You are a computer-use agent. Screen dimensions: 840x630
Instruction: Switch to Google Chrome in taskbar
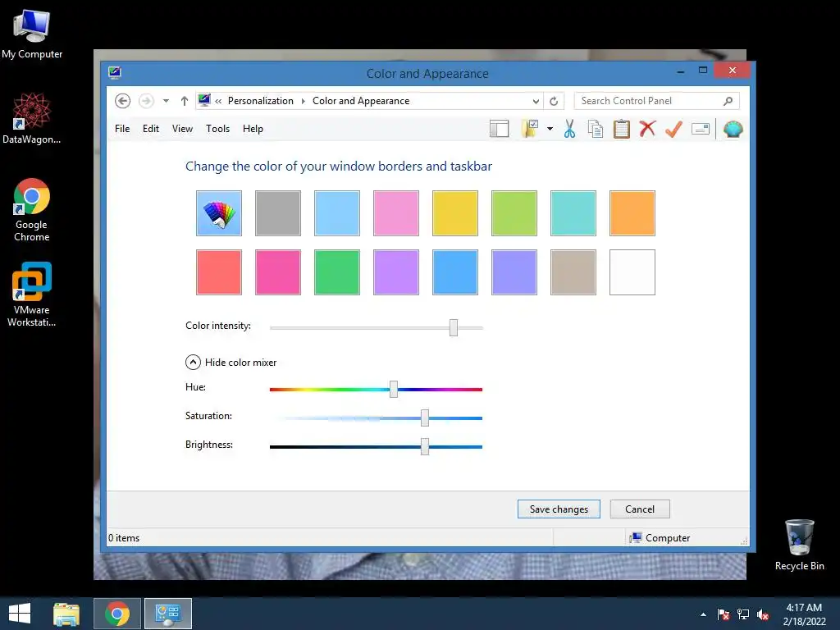pos(117,614)
